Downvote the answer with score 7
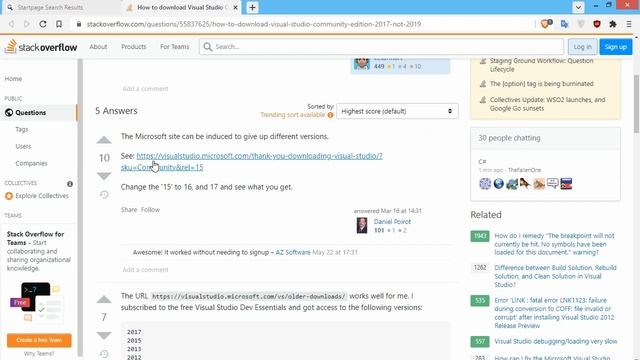 point(104,336)
